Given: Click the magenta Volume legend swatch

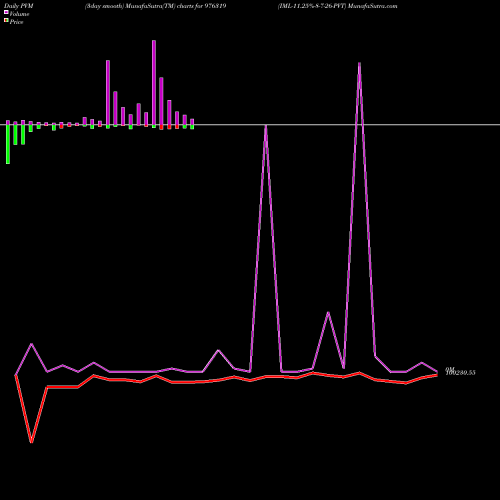Looking at the screenshot, I should point(6,12).
